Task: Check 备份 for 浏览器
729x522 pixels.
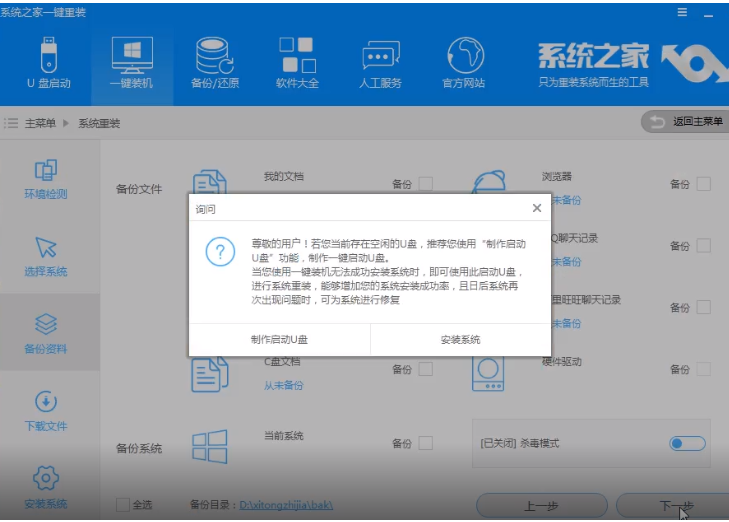Action: (703, 184)
